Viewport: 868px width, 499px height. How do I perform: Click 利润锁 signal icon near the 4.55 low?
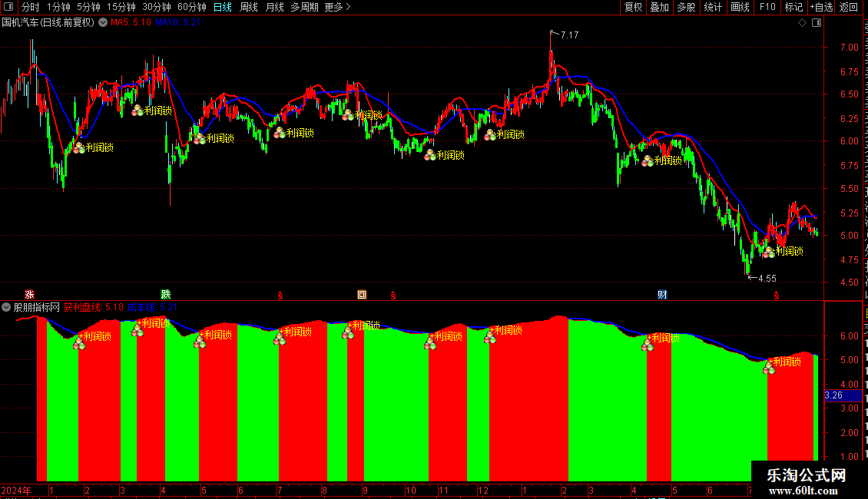(x=768, y=253)
